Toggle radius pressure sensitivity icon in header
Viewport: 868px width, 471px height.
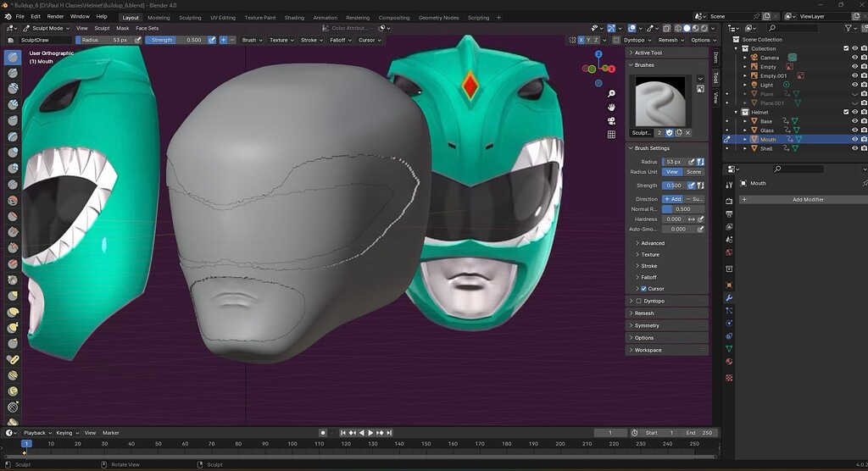138,40
